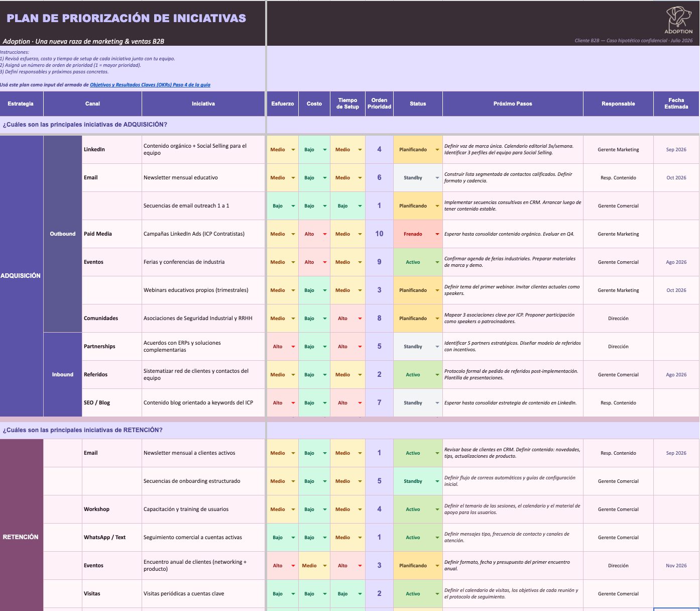This screenshot has width=700, height=611.
Task: Open Esfuerzo dropdown in the LinkedIn row
Action: click(293, 150)
